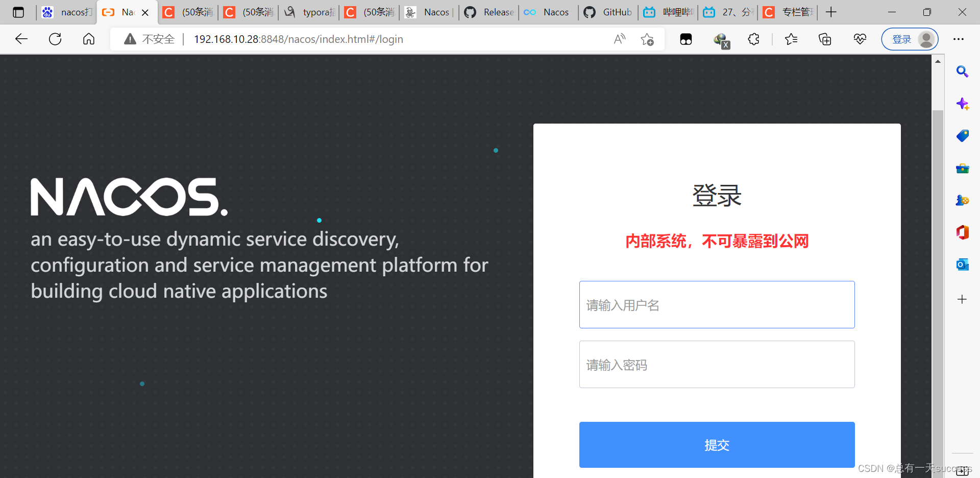This screenshot has height=478, width=980.
Task: Restore down the browser window
Action: click(927, 12)
